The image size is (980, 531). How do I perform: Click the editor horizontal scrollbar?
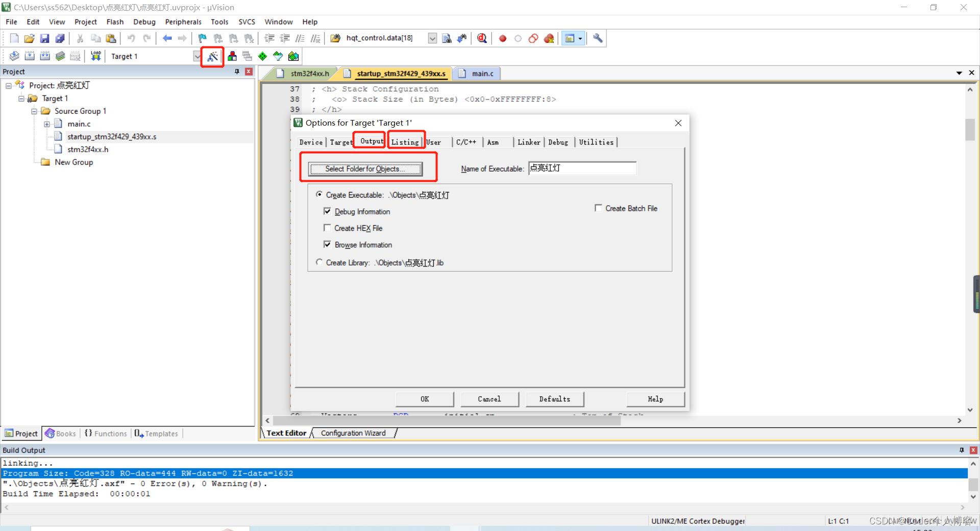point(447,421)
